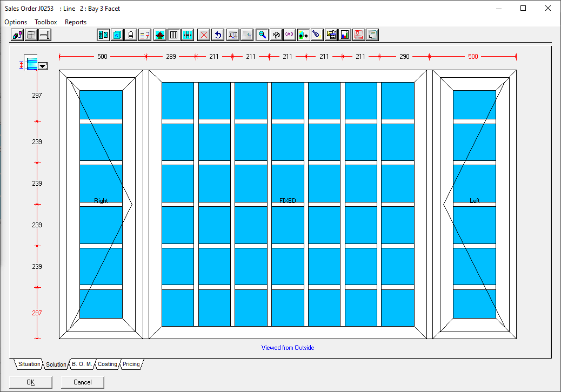Click the cyan glass panes icon
561x392 pixels.
coord(116,35)
